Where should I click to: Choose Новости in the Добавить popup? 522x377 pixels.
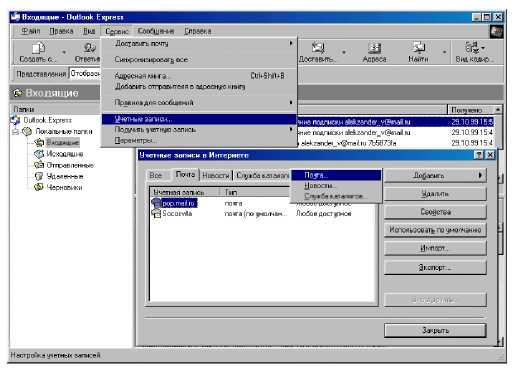point(336,186)
